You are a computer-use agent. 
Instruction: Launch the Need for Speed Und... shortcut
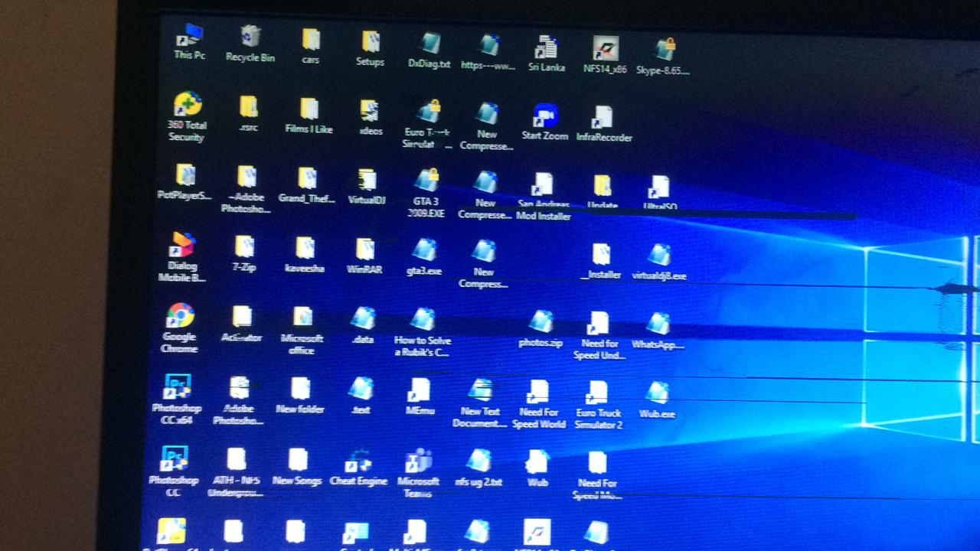(599, 336)
